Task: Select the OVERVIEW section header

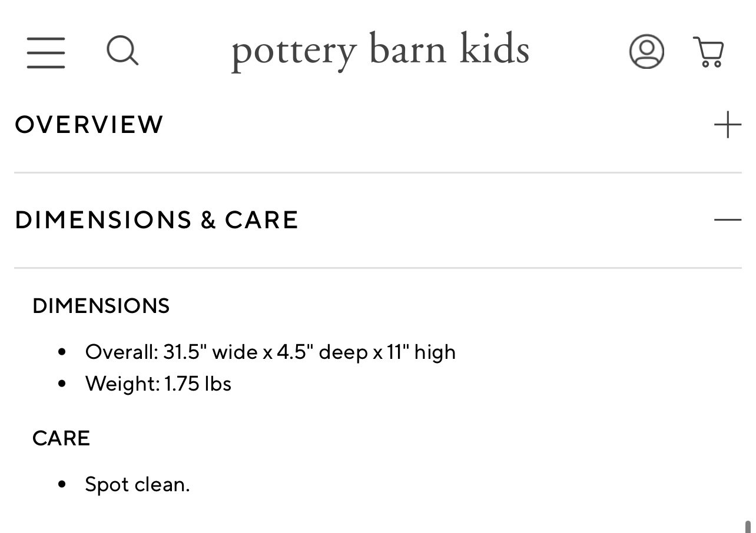Action: point(88,125)
